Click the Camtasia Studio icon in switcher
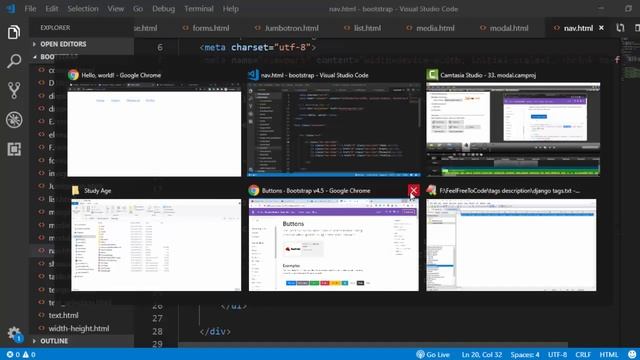This screenshot has height=360, width=640. click(432, 75)
